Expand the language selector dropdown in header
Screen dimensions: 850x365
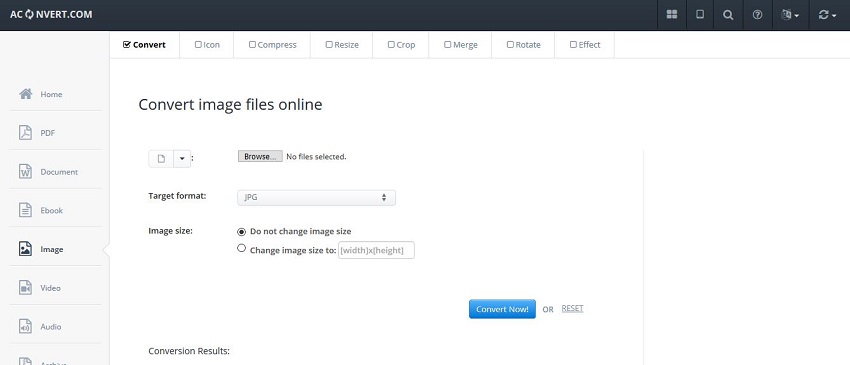[790, 15]
